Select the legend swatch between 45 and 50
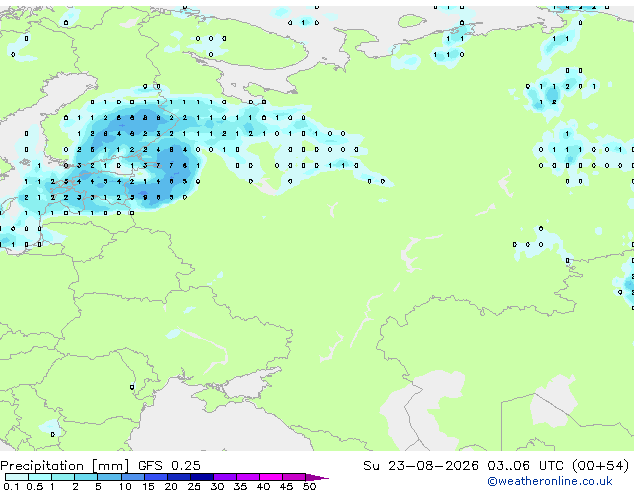The image size is (634, 490). click(294, 477)
